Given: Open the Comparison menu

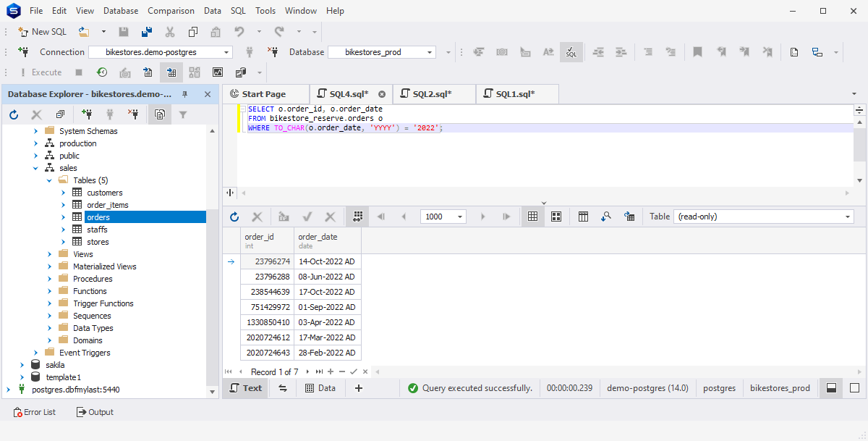Looking at the screenshot, I should (x=171, y=10).
